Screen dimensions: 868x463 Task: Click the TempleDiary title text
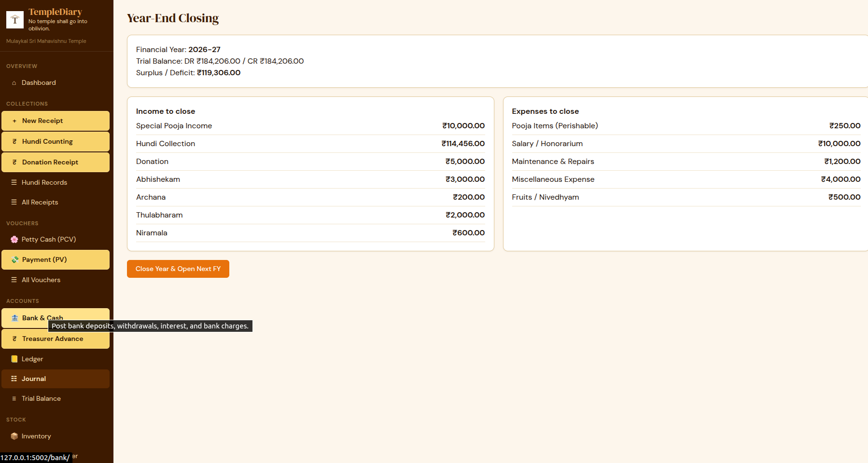tap(55, 12)
